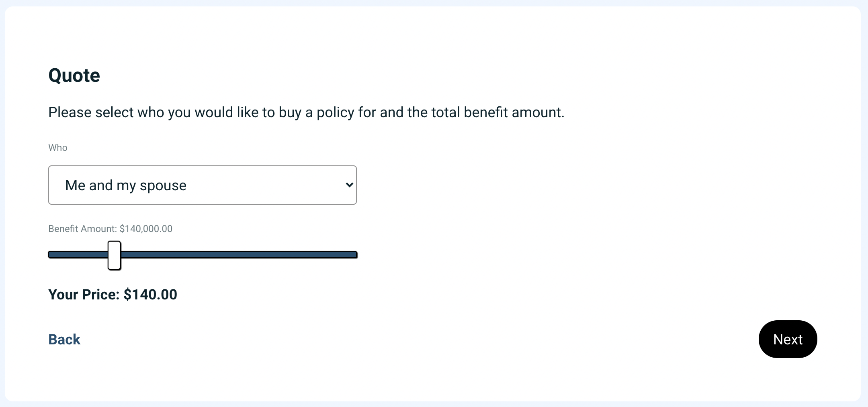Open the Who dropdown
The height and width of the screenshot is (407, 868).
(202, 185)
